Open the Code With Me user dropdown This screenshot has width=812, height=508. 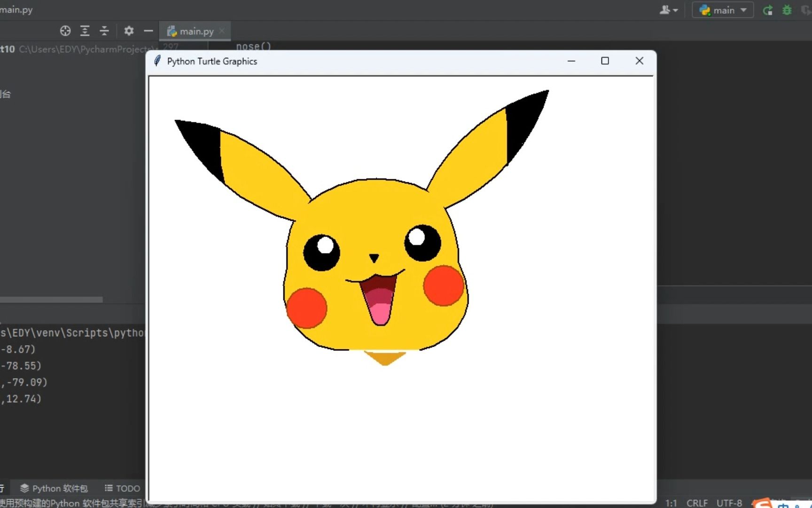669,10
